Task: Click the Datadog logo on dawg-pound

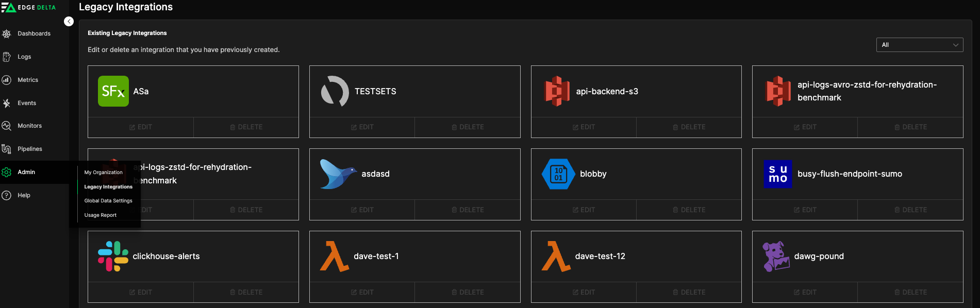Action: coord(776,256)
